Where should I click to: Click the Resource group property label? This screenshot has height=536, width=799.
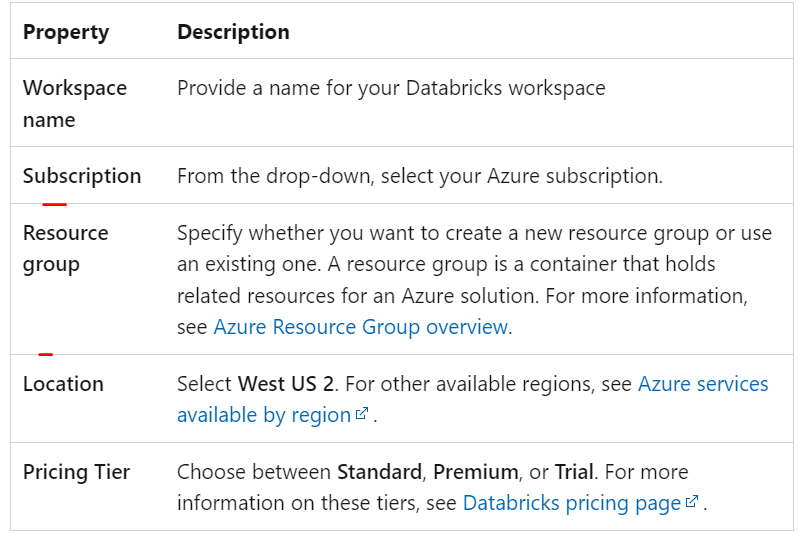[66, 248]
